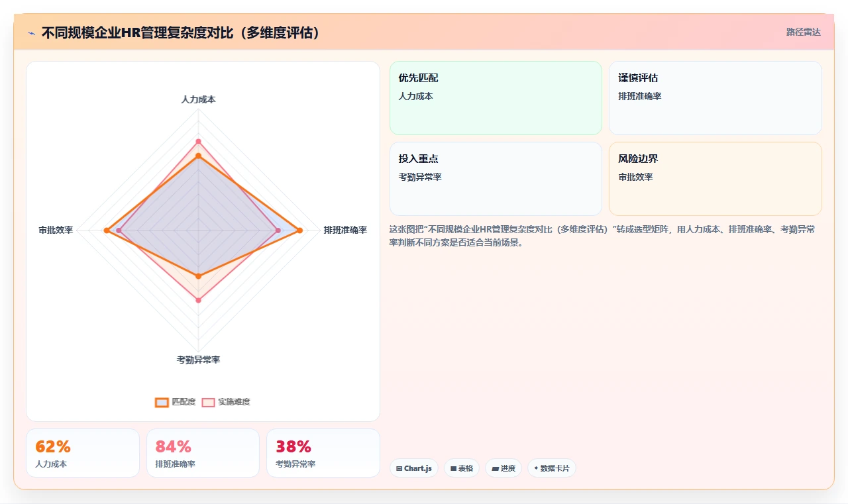Image resolution: width=848 pixels, height=504 pixels.
Task: Click the orange 匹配度 point on 人力成本 axis
Action: pyautogui.click(x=198, y=156)
